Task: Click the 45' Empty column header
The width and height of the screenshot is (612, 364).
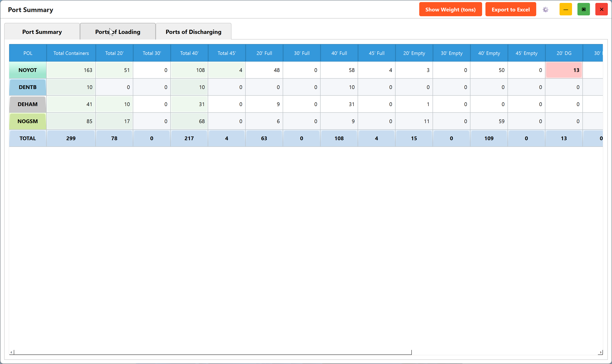Action: click(526, 53)
